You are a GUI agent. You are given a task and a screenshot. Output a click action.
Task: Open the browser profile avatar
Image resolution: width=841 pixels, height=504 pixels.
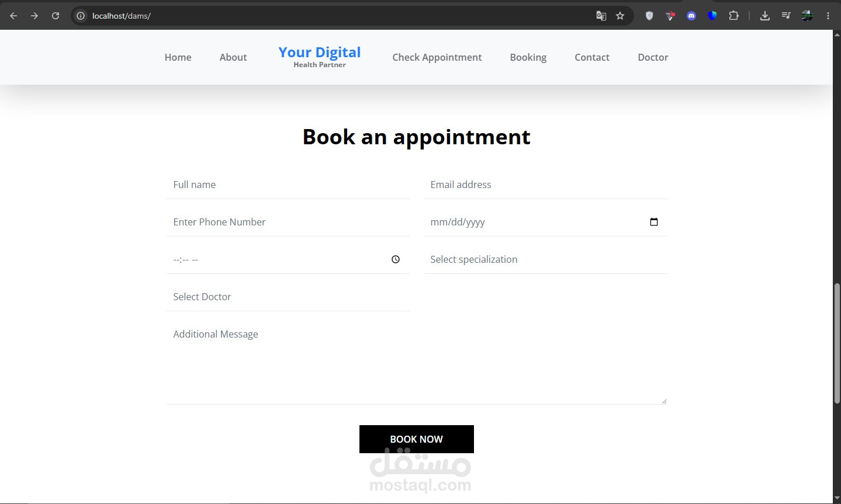[807, 16]
